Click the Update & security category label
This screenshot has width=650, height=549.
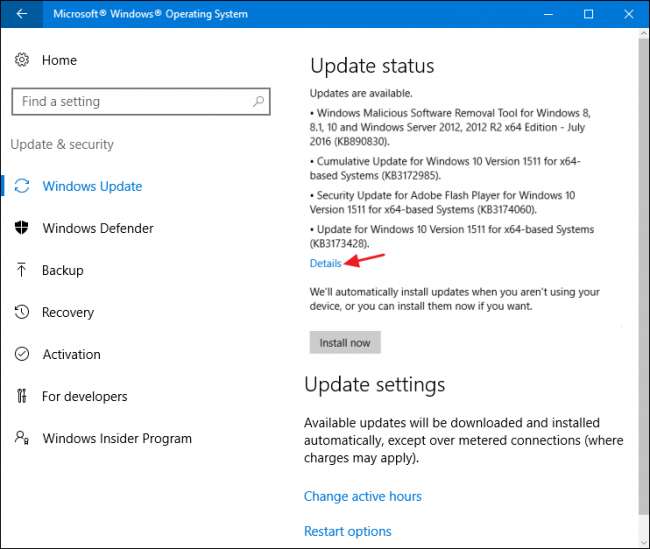pyautogui.click(x=62, y=144)
